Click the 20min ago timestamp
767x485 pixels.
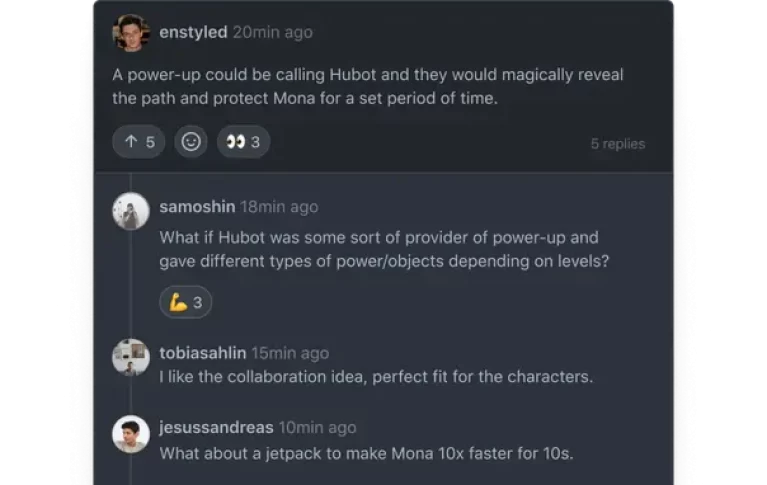pyautogui.click(x=273, y=32)
